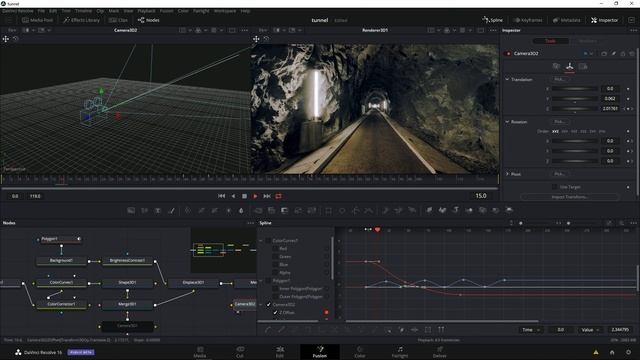The width and height of the screenshot is (640, 360).
Task: Open project settings gear icon
Action: [628, 352]
